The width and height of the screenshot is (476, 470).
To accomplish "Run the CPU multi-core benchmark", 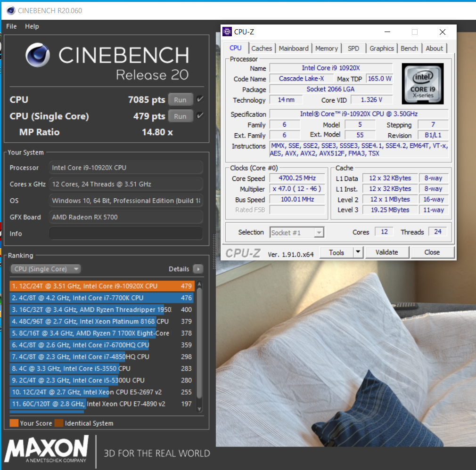I will (181, 99).
